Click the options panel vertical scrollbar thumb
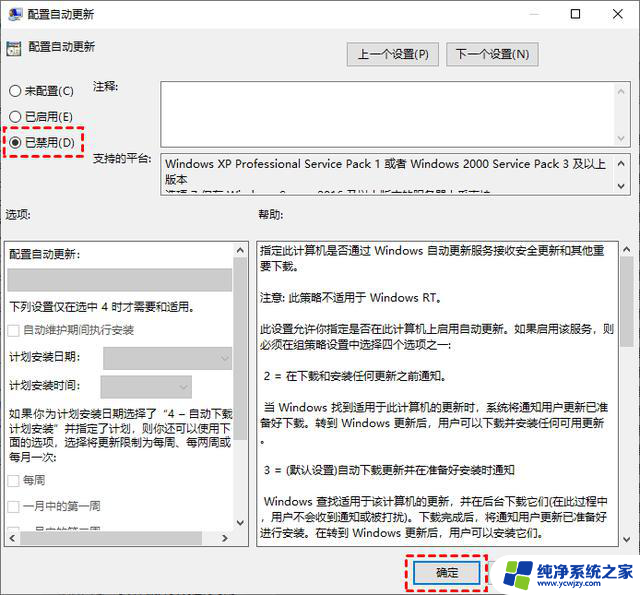640x595 pixels. [240, 349]
